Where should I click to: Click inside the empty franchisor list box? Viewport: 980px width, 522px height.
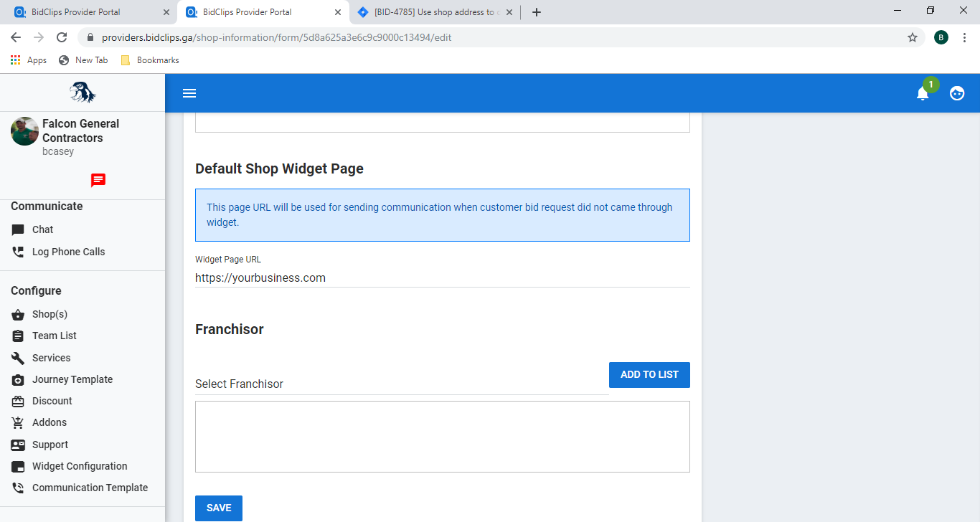(443, 437)
